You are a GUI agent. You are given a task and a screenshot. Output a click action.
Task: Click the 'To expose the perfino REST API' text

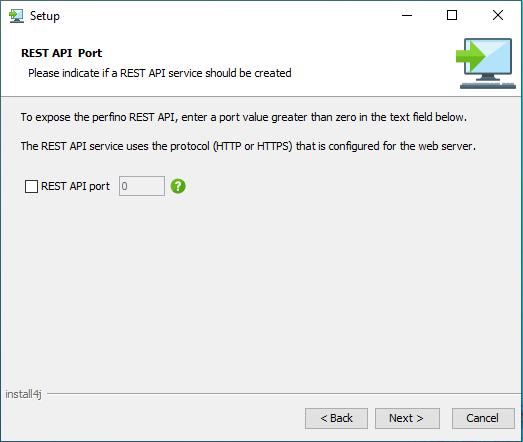click(244, 117)
